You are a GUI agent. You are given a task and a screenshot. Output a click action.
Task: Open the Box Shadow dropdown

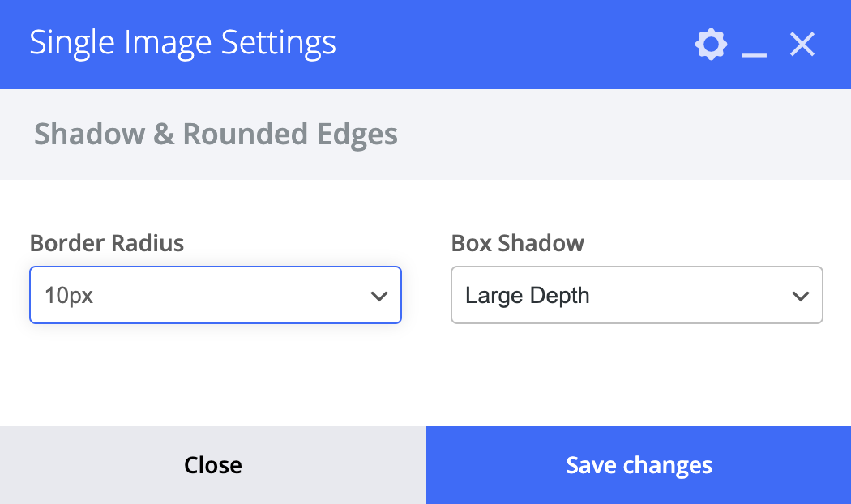point(636,295)
